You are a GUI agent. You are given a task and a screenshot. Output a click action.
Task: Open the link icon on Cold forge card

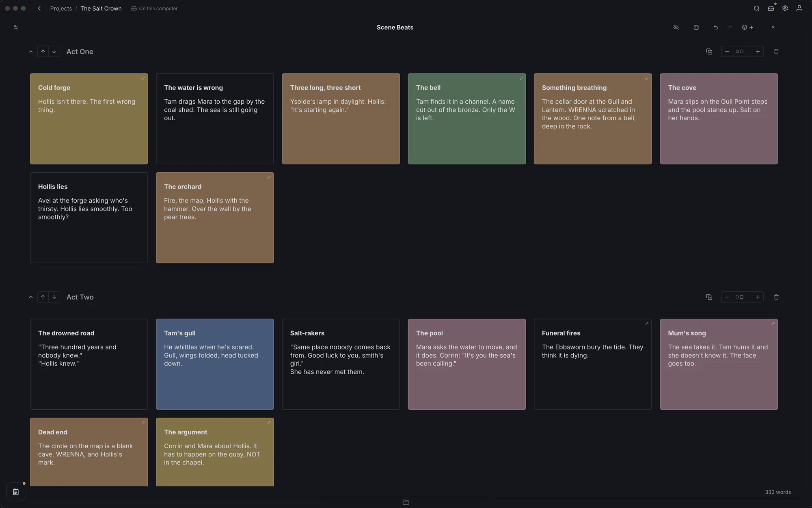143,78
